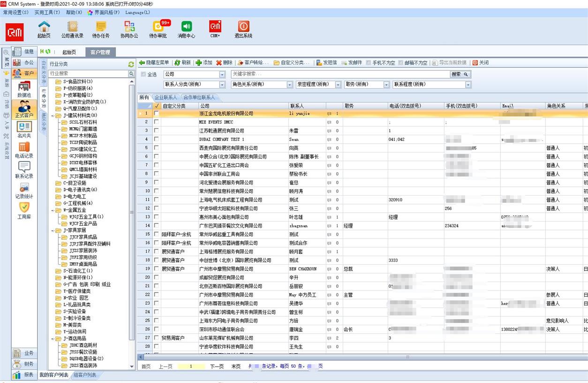Image resolution: width=588 pixels, height=383 pixels.
Task: Expand the 角色关系(所有) dropdown
Action: click(x=290, y=85)
